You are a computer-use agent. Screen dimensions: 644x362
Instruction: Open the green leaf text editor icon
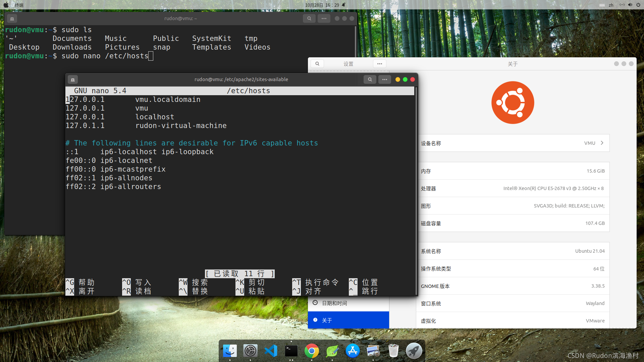(x=332, y=351)
